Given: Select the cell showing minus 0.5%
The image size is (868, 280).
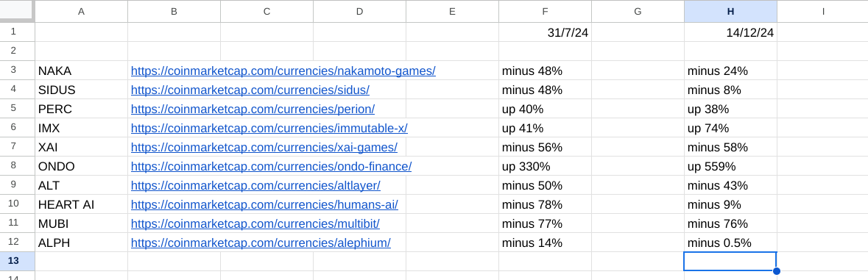Looking at the screenshot, I should pyautogui.click(x=730, y=243).
